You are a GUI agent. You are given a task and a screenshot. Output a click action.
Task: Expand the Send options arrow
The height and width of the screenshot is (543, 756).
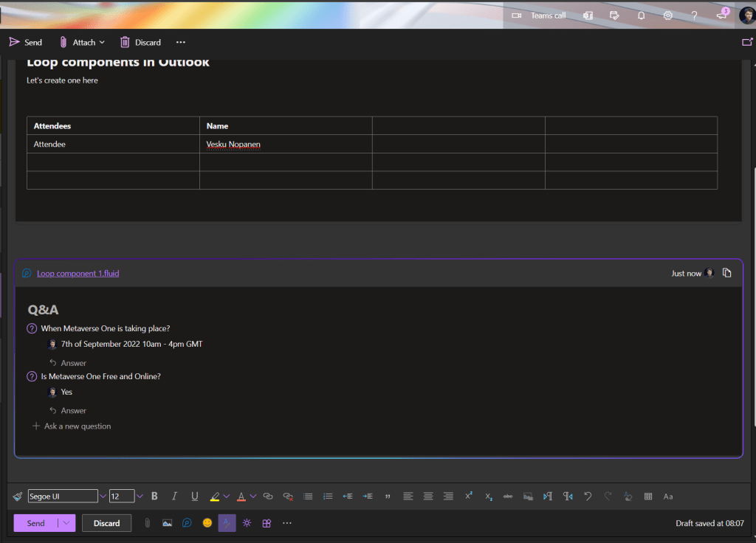tap(67, 523)
